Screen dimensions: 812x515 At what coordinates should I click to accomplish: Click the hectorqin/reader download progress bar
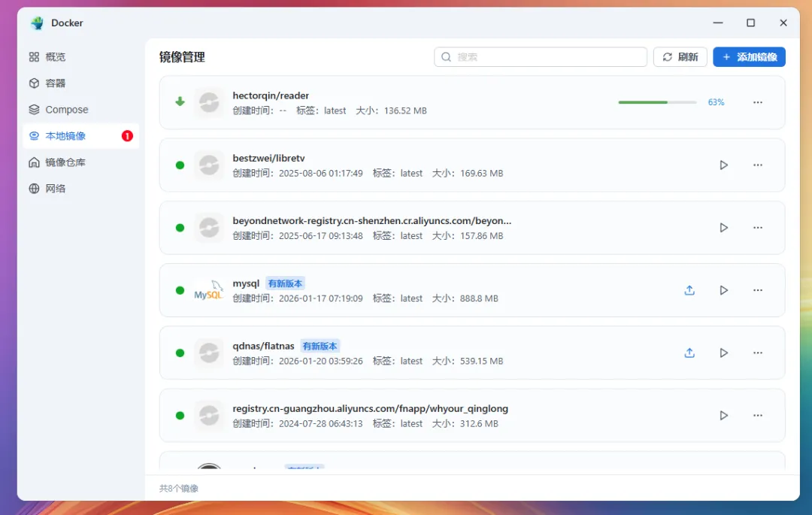656,102
